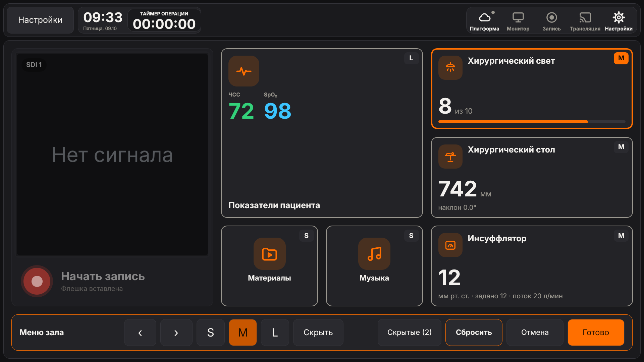Click the clock showing 09:33

pos(103,17)
